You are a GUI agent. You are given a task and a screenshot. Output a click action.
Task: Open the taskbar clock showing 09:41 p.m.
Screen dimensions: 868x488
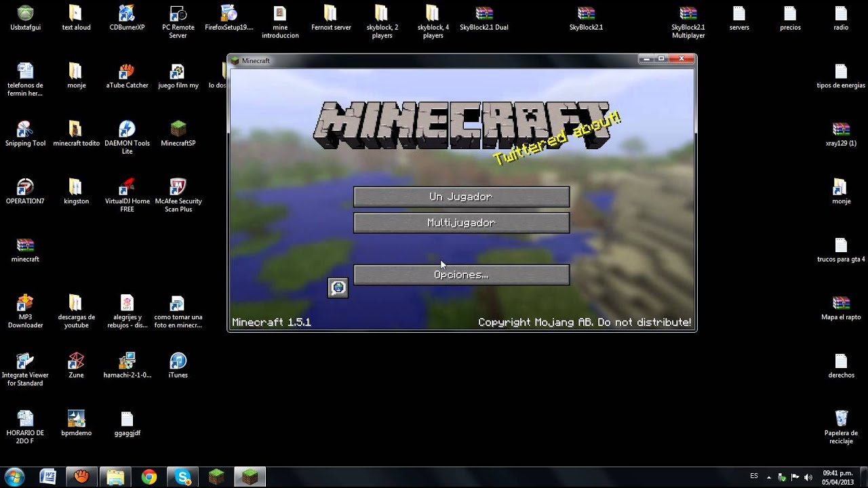coord(837,477)
